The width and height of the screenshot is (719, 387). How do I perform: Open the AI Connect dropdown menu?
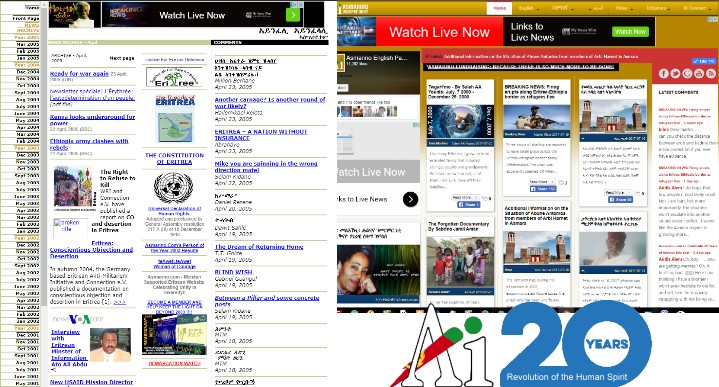(x=696, y=8)
